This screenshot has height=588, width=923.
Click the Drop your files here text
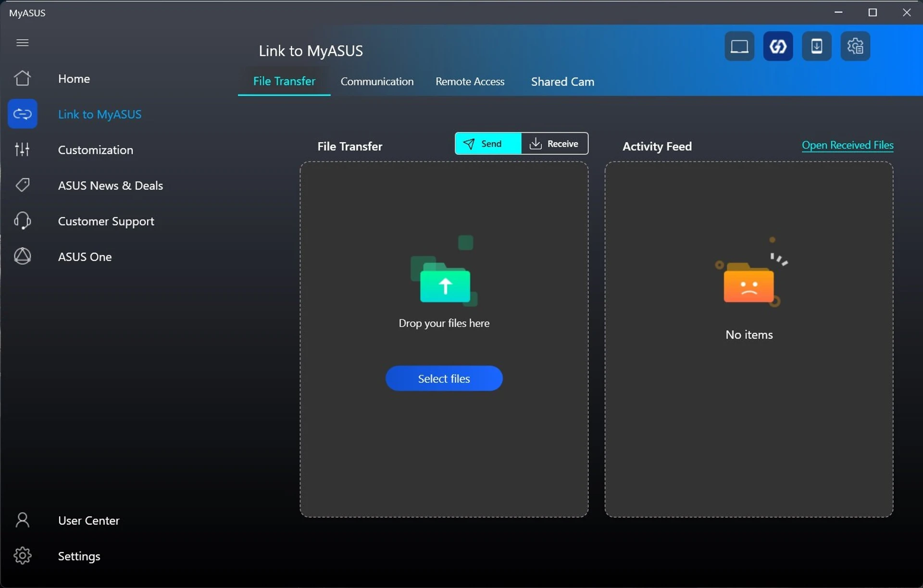pos(444,323)
